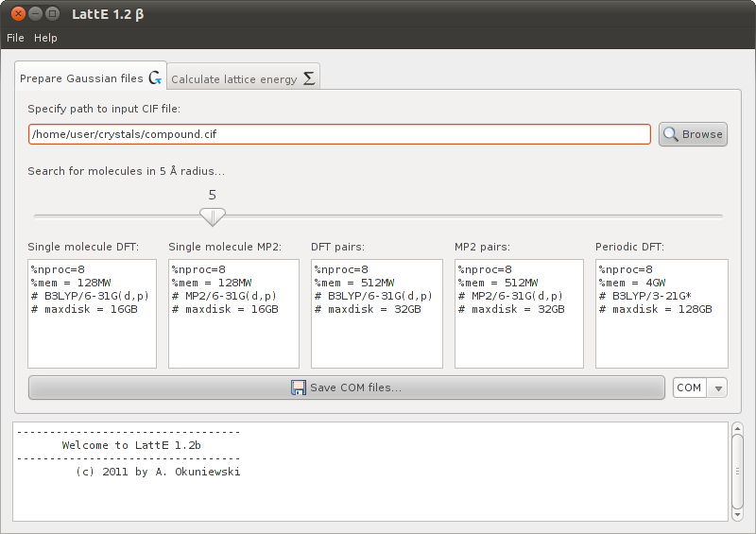The image size is (756, 534).
Task: Click the slider value label '5'
Action: [x=212, y=195]
